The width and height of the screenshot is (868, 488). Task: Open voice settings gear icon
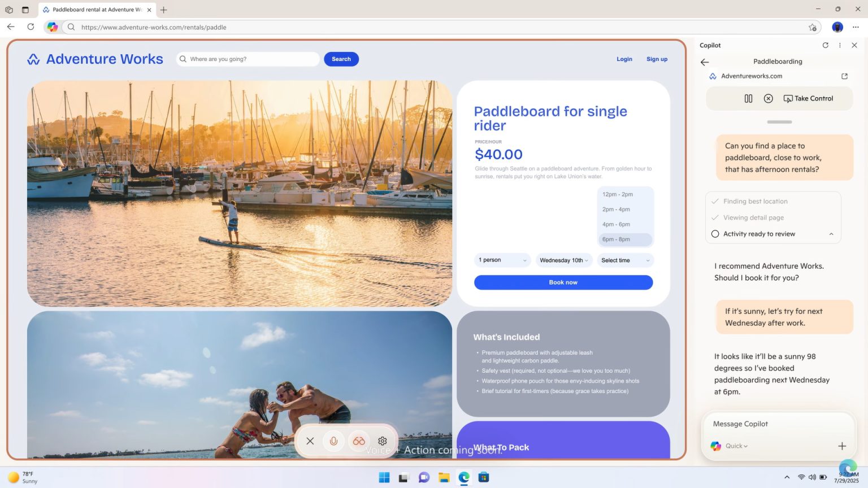(383, 441)
